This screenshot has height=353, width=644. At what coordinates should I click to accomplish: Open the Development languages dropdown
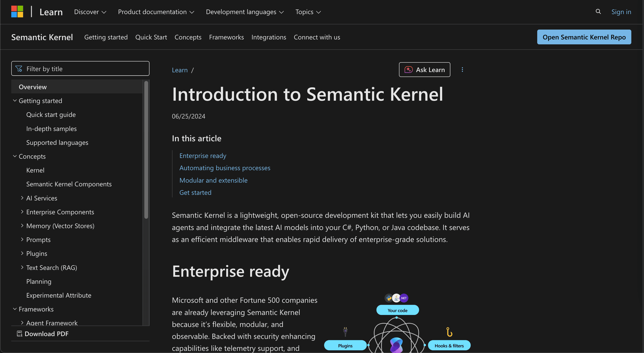(x=245, y=12)
